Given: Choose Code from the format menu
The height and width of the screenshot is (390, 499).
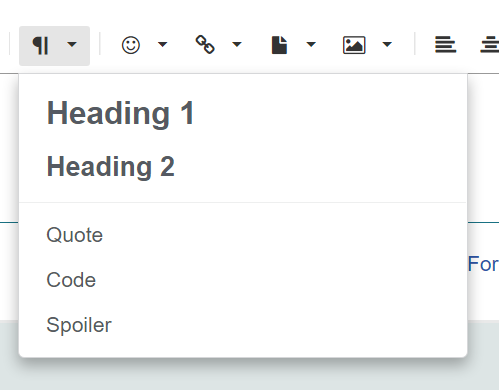Looking at the screenshot, I should pyautogui.click(x=71, y=280).
